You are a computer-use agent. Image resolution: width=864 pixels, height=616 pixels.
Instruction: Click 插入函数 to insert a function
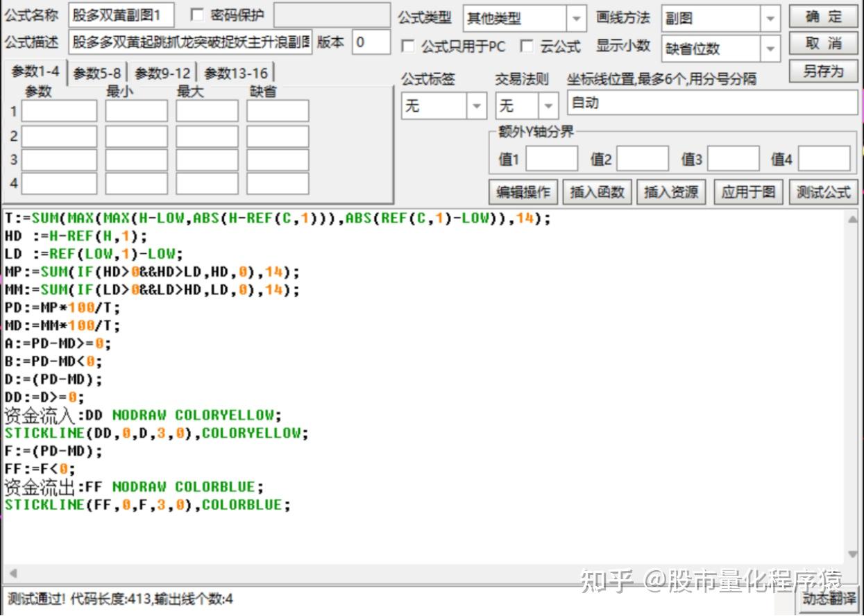point(597,192)
